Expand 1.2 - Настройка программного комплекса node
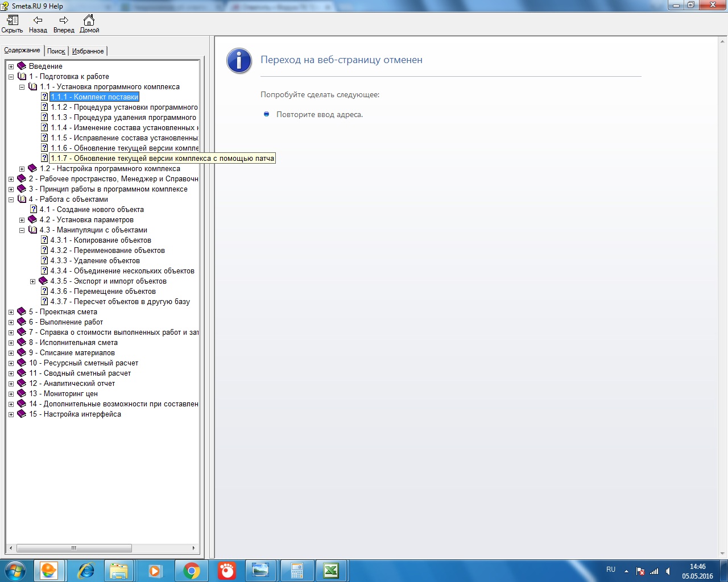This screenshot has height=582, width=728. (22, 169)
